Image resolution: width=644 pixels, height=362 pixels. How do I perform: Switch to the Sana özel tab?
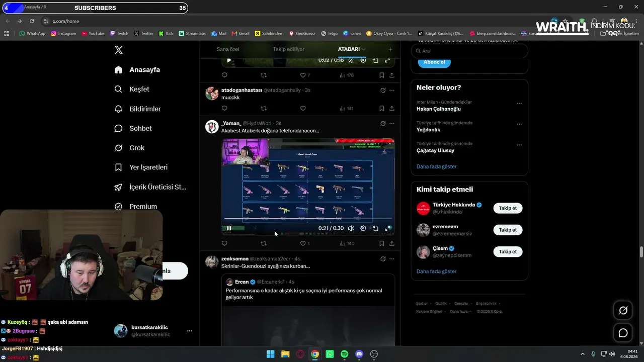pyautogui.click(x=228, y=49)
